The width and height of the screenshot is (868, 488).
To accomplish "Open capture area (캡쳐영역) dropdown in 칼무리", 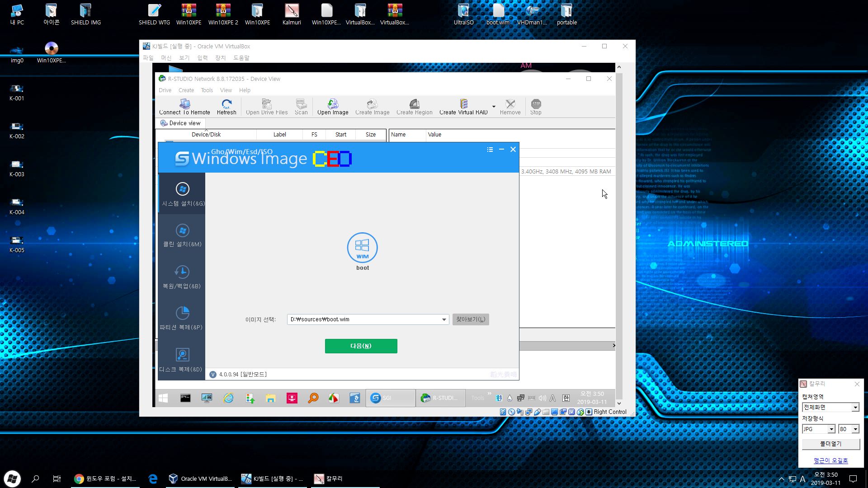I will [855, 408].
